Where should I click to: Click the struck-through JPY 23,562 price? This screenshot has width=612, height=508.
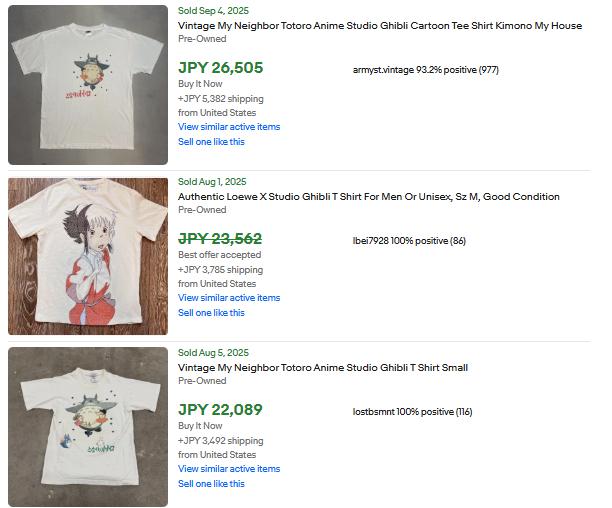click(x=220, y=239)
